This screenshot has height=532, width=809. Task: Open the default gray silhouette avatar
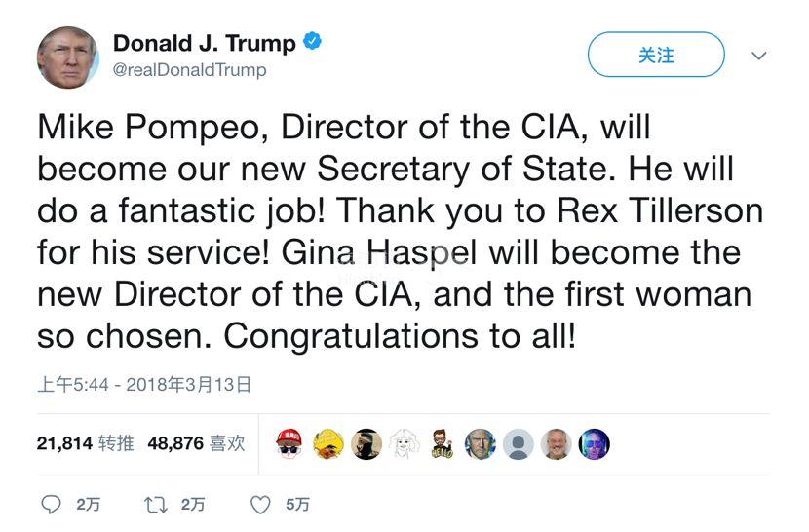[519, 444]
